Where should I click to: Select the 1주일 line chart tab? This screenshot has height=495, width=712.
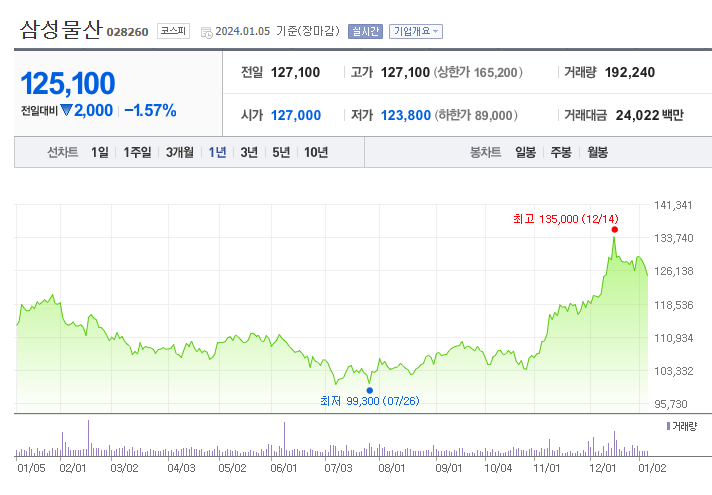click(137, 152)
